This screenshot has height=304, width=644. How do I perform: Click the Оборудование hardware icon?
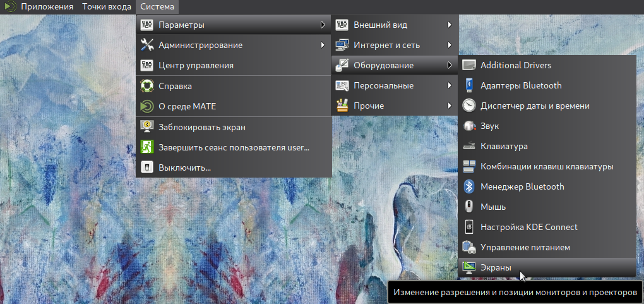point(342,65)
